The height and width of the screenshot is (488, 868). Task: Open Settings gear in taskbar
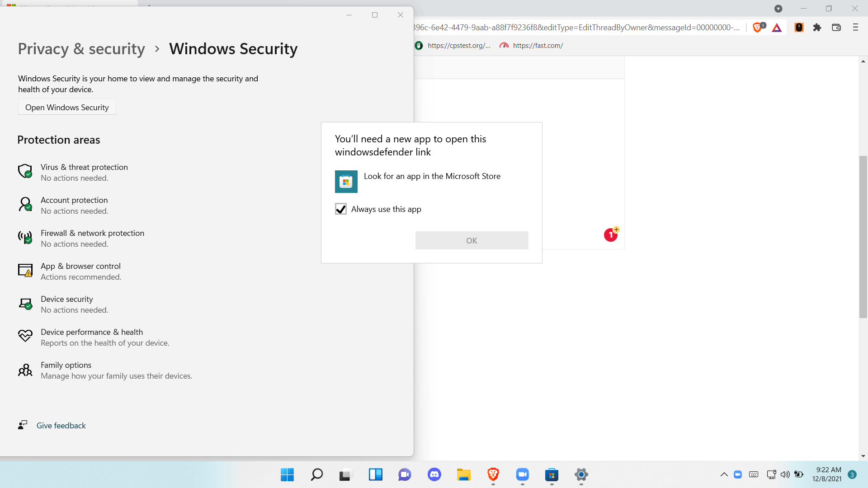(x=581, y=474)
